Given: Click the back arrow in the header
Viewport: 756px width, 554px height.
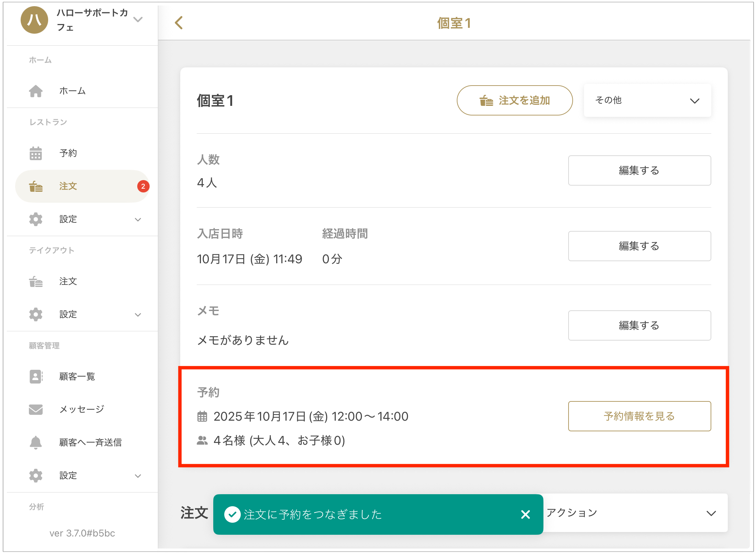Looking at the screenshot, I should click(x=179, y=23).
